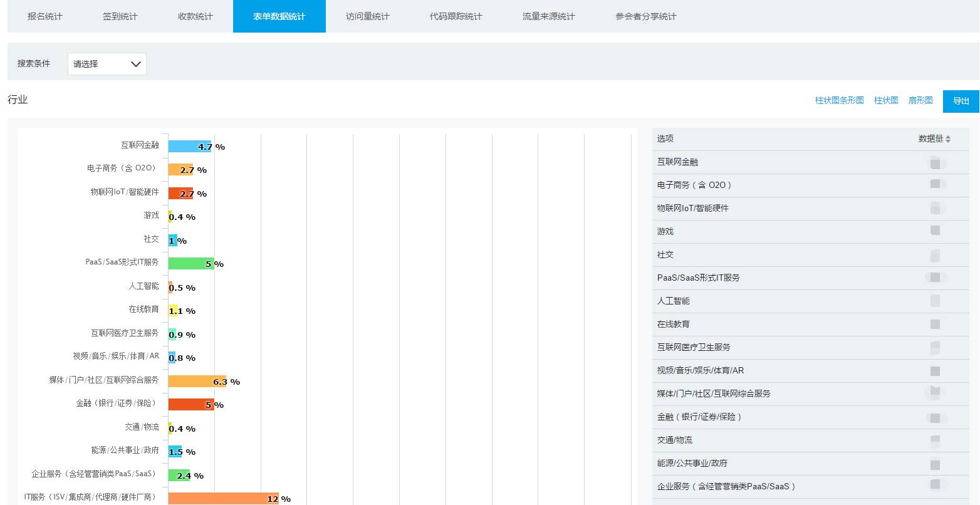Click the 选项 column header
Viewport: 980px width, 505px height.
tap(665, 139)
